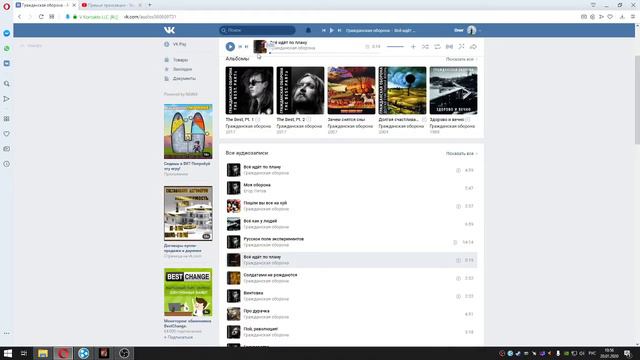Screen dimensions: 640x360
Task: Go back with the browser back arrow
Action: (x=19, y=17)
